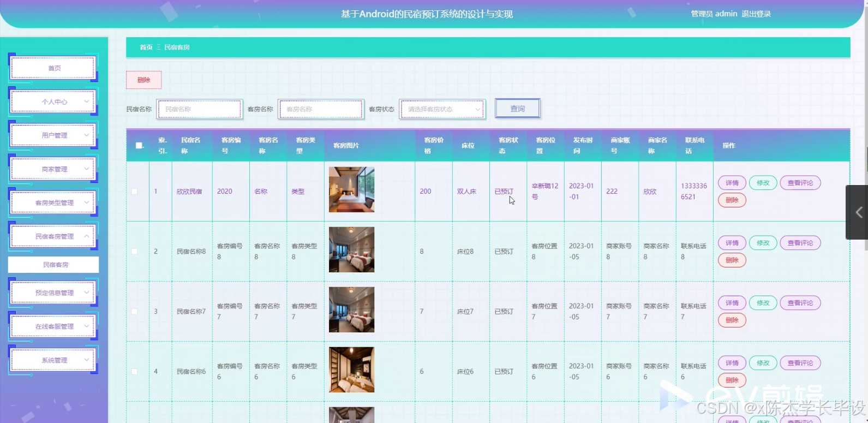This screenshot has width=868, height=423.
Task: Focus the 民宿名称 search field
Action: pyautogui.click(x=200, y=109)
